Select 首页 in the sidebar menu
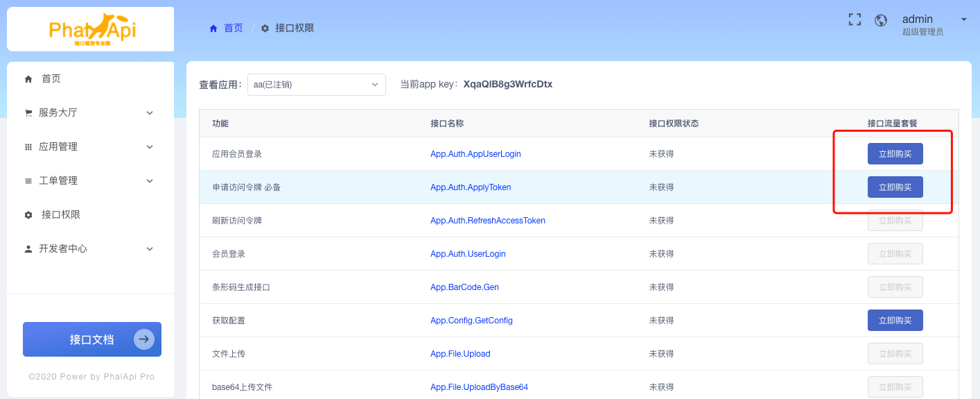 [x=51, y=78]
